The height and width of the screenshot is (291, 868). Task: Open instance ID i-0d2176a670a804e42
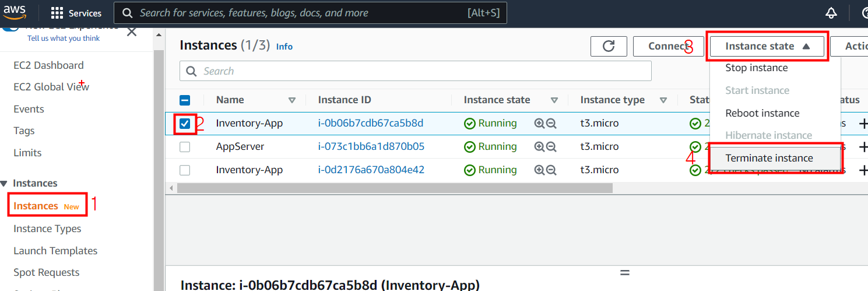(371, 170)
